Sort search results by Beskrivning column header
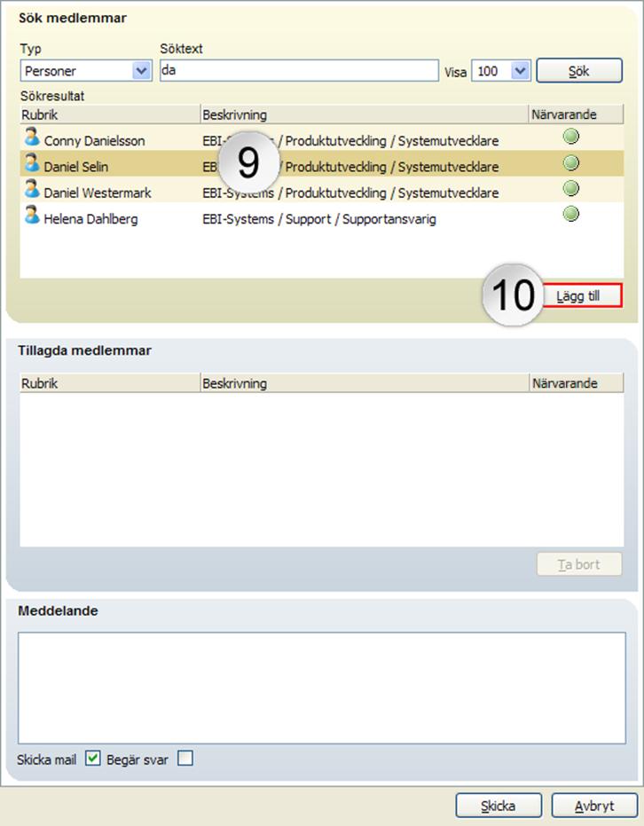Viewport: 644px width, 826px height. [x=365, y=114]
